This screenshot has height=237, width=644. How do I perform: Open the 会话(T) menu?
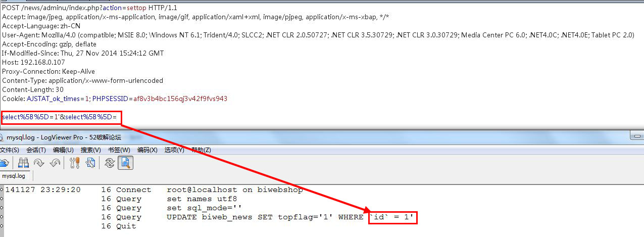36,150
